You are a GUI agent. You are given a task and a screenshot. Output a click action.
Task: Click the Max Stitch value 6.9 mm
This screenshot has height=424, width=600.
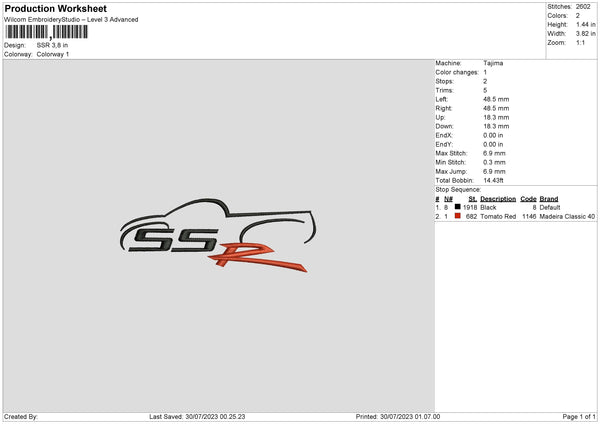point(494,153)
